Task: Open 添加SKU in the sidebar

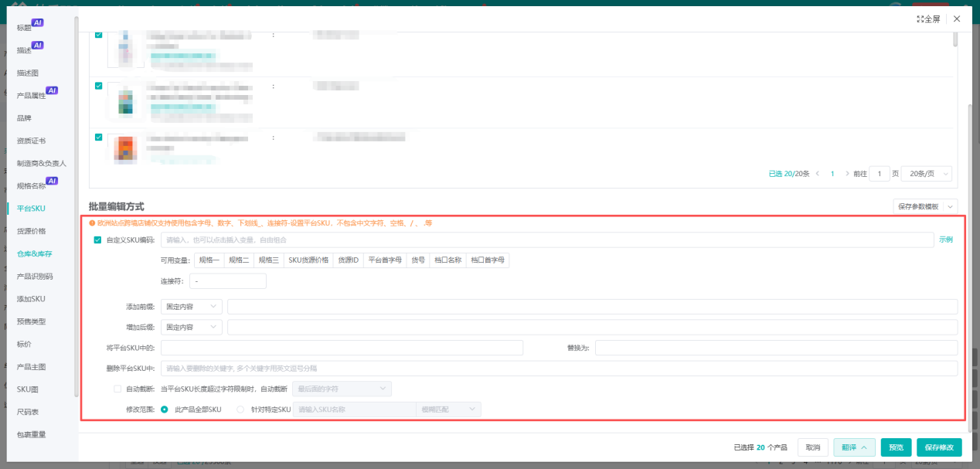Action: [x=32, y=299]
